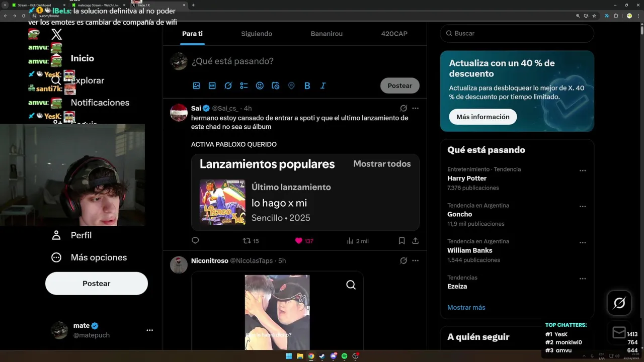Screen dimensions: 644x362
Task: Open Niconitroso's post photo
Action: [277, 312]
